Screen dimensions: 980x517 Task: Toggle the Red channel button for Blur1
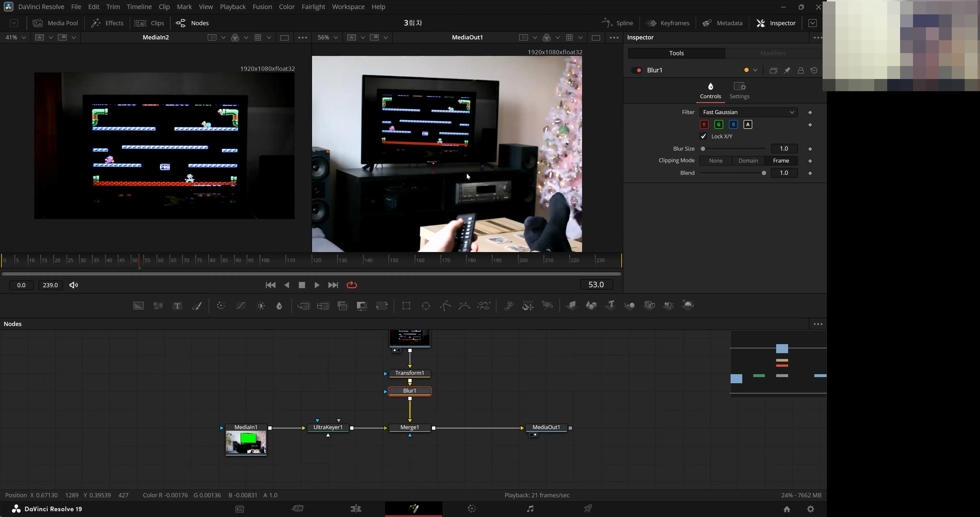pyautogui.click(x=704, y=124)
